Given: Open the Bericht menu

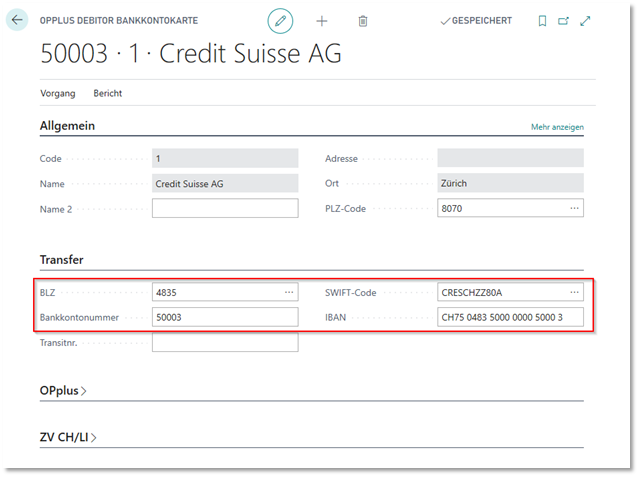Looking at the screenshot, I should tap(108, 93).
